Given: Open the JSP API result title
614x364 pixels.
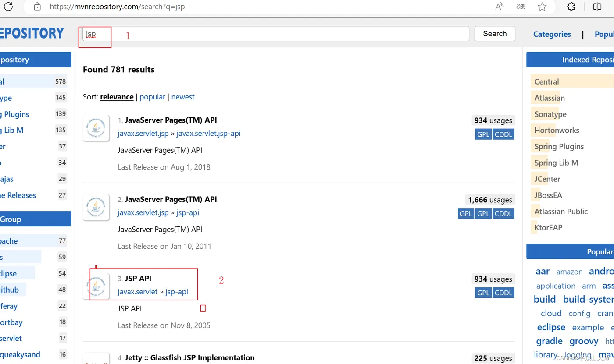Looking at the screenshot, I should (138, 279).
